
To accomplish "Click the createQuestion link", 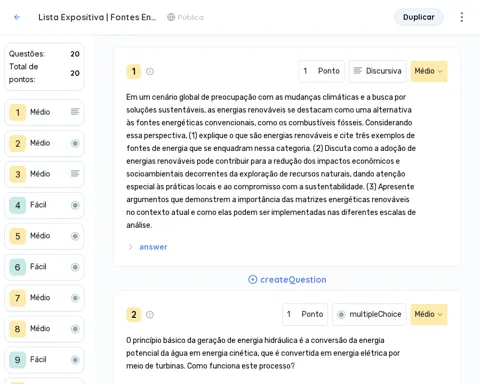I will 287,279.
